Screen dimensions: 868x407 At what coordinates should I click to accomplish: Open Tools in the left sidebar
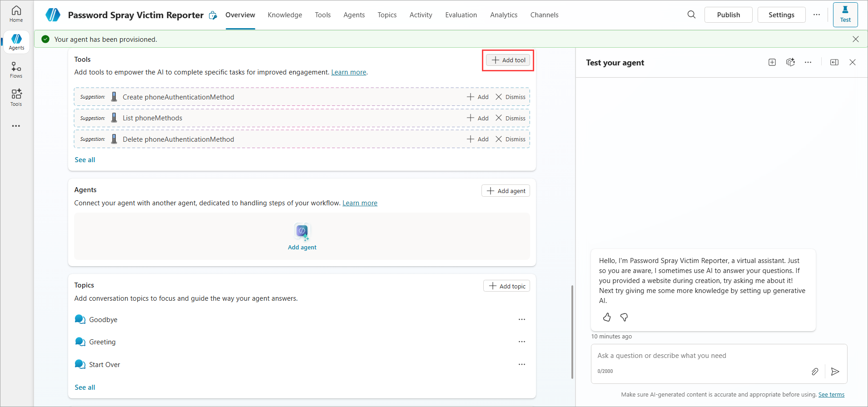click(16, 98)
